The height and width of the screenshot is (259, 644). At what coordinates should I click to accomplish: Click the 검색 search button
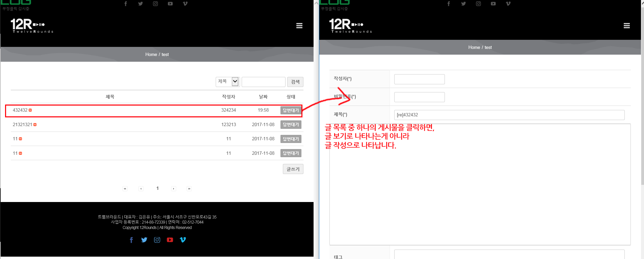pos(295,82)
